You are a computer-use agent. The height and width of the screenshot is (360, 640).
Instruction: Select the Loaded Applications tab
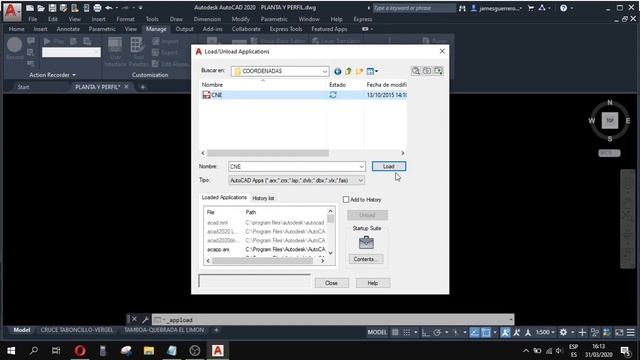(x=224, y=198)
